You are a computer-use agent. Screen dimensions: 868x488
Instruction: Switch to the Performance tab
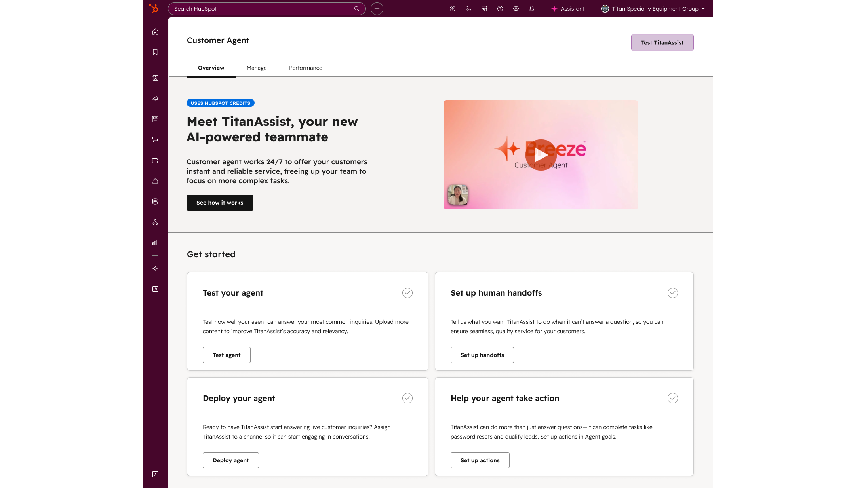click(305, 68)
